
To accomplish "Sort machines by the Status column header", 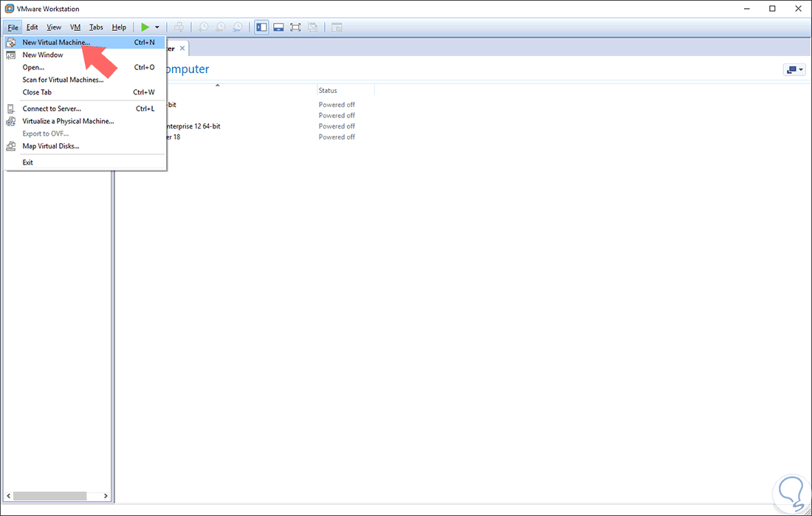I will coord(328,89).
